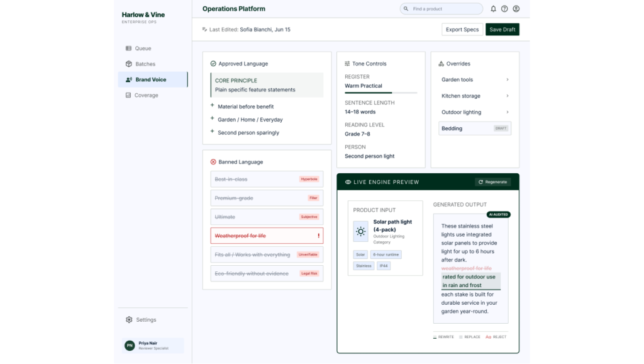This screenshot has width=644, height=364.
Task: Click the 6-hour runtime tag
Action: coord(386,254)
